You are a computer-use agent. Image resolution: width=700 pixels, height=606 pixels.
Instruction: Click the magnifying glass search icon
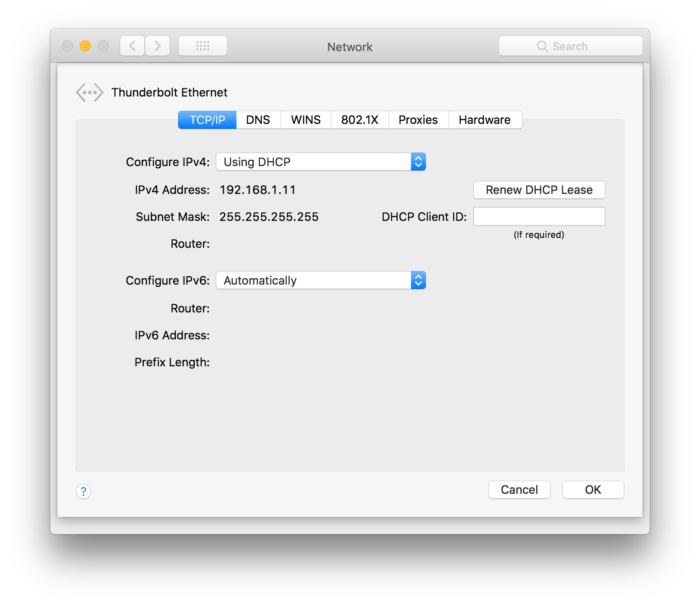(x=542, y=46)
